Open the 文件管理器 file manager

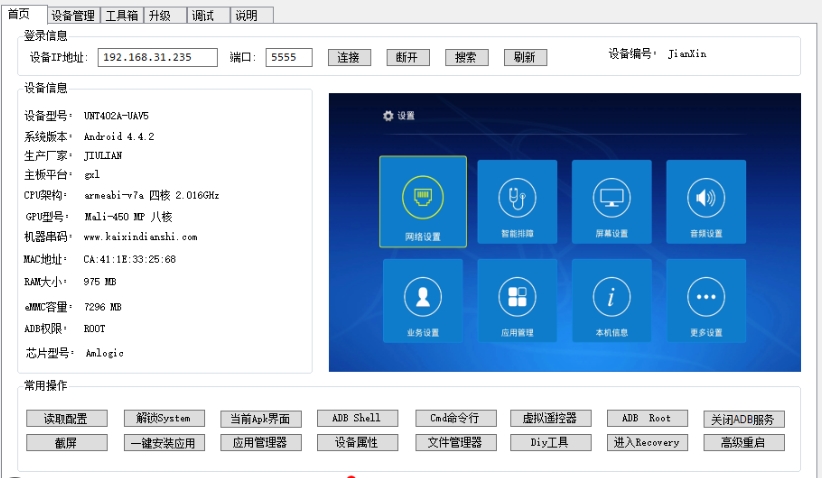click(x=455, y=443)
